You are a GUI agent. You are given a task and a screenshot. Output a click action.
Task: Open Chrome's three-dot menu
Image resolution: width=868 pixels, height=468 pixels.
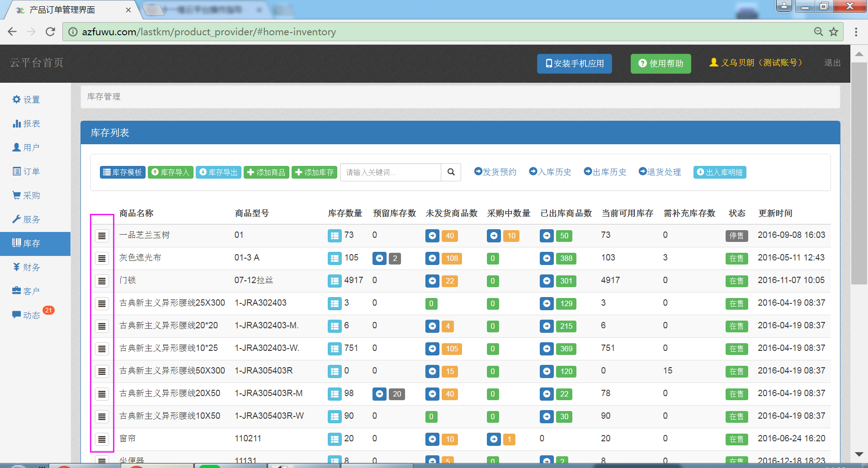[856, 32]
